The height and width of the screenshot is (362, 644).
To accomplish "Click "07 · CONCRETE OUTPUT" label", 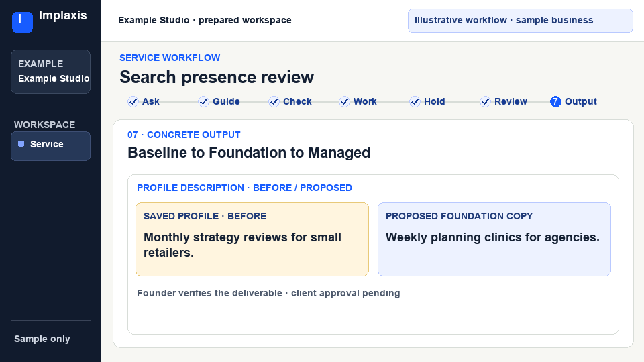I will [184, 135].
